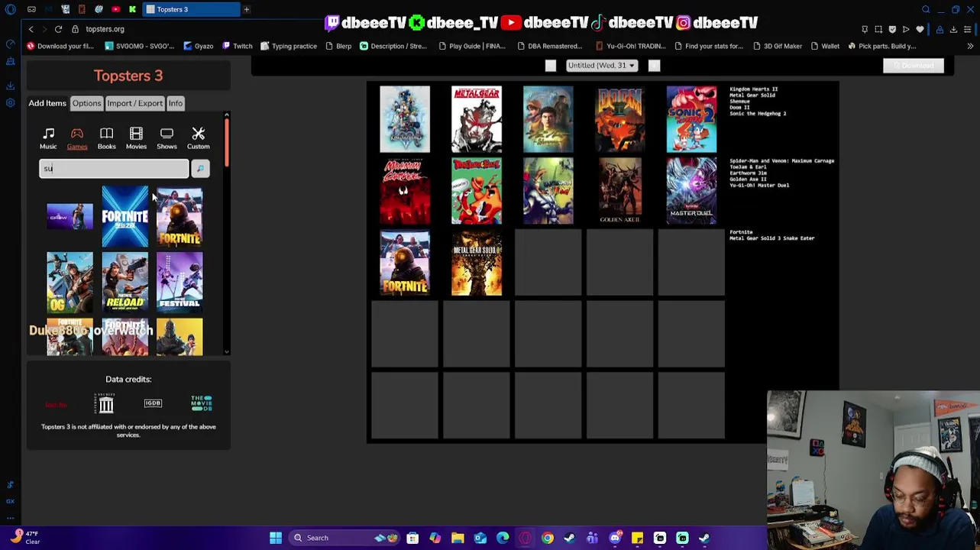Select the ToeJam & Earl cover

point(477,191)
